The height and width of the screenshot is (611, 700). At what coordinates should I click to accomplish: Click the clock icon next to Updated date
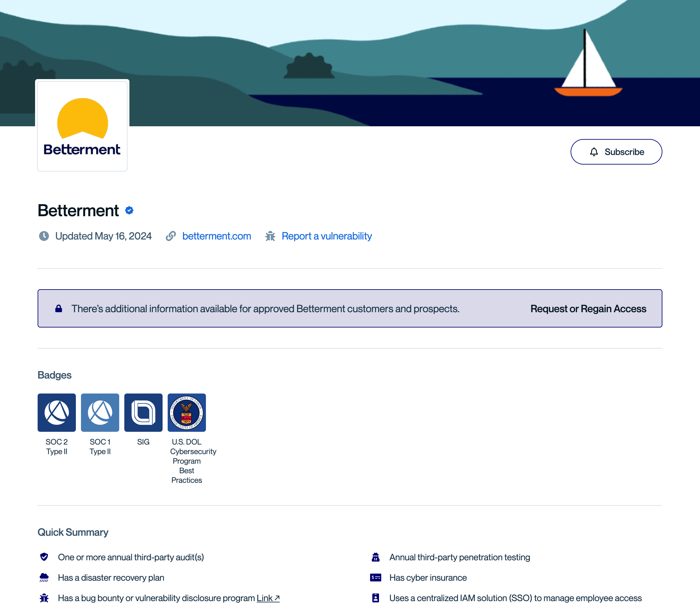click(x=44, y=236)
